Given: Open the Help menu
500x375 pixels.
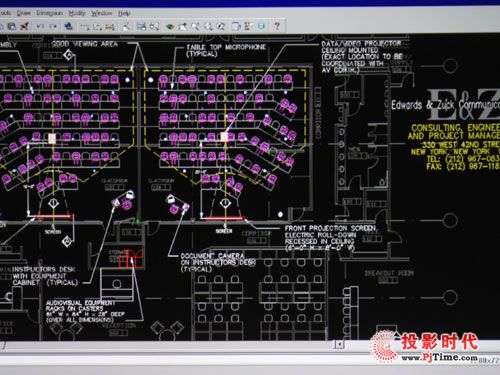Looking at the screenshot, I should point(124,13).
